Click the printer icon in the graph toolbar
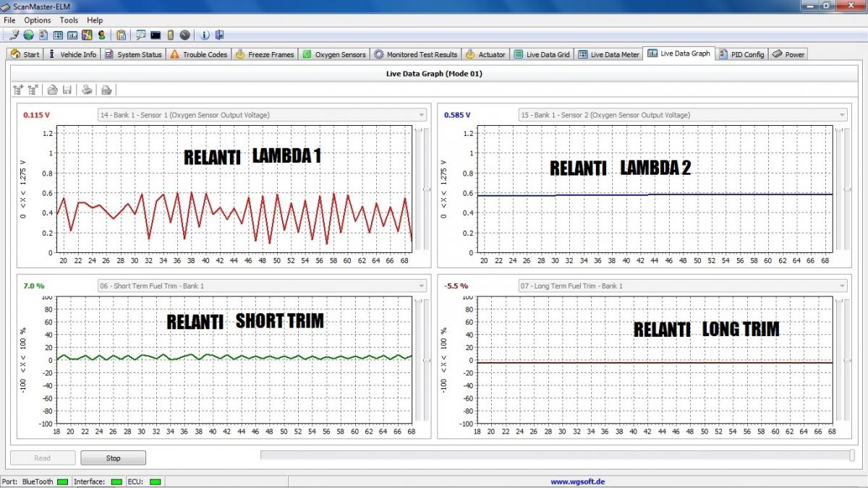This screenshot has height=488, width=868. pos(86,90)
